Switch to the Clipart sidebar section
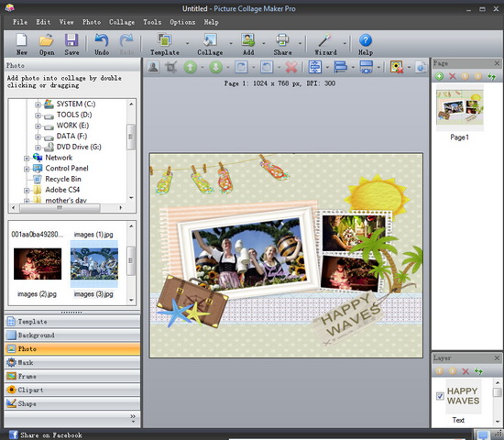The width and height of the screenshot is (504, 440). [x=72, y=390]
